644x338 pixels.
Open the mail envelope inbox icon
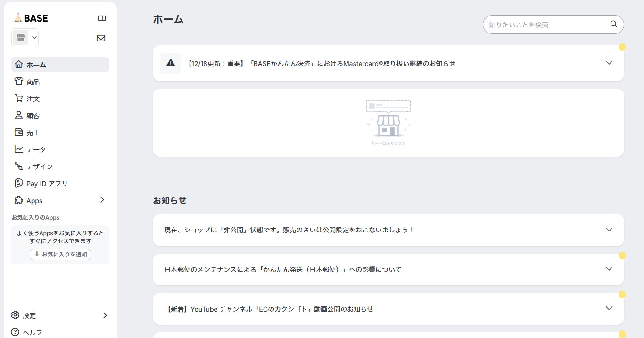coord(101,38)
